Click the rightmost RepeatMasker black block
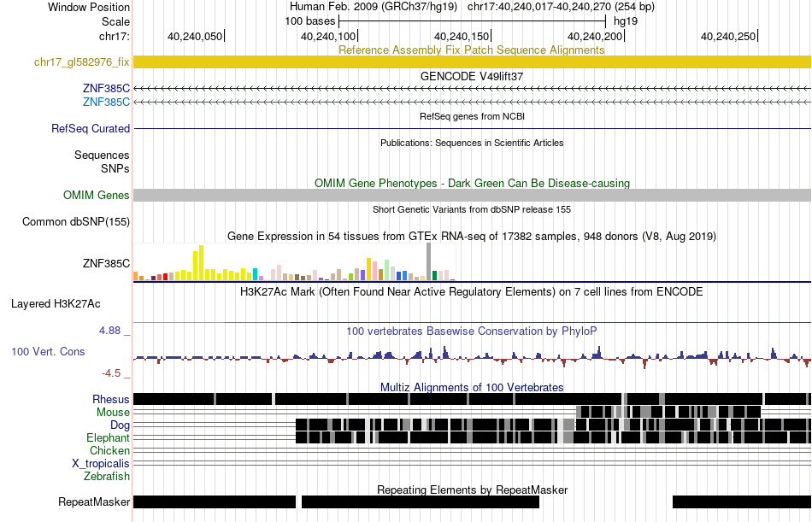 742,501
